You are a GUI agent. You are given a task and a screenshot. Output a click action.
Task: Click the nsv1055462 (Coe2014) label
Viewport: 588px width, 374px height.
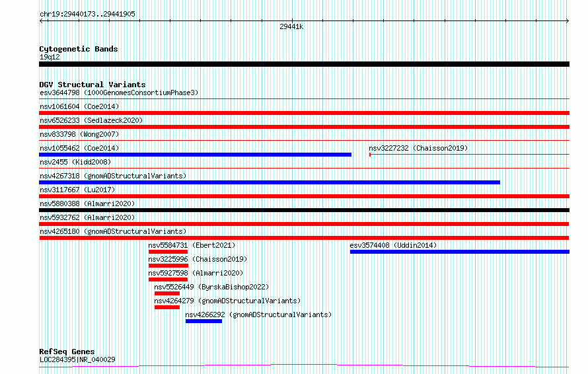click(79, 148)
